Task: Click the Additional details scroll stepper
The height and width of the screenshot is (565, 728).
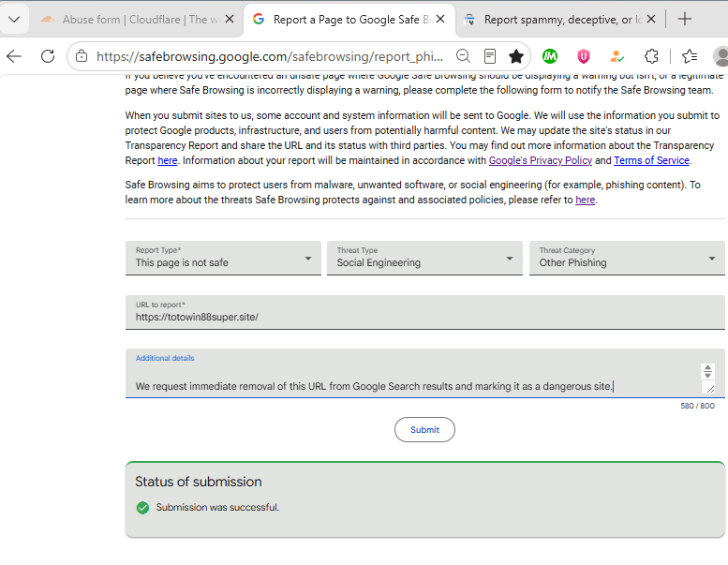Action: tap(707, 371)
